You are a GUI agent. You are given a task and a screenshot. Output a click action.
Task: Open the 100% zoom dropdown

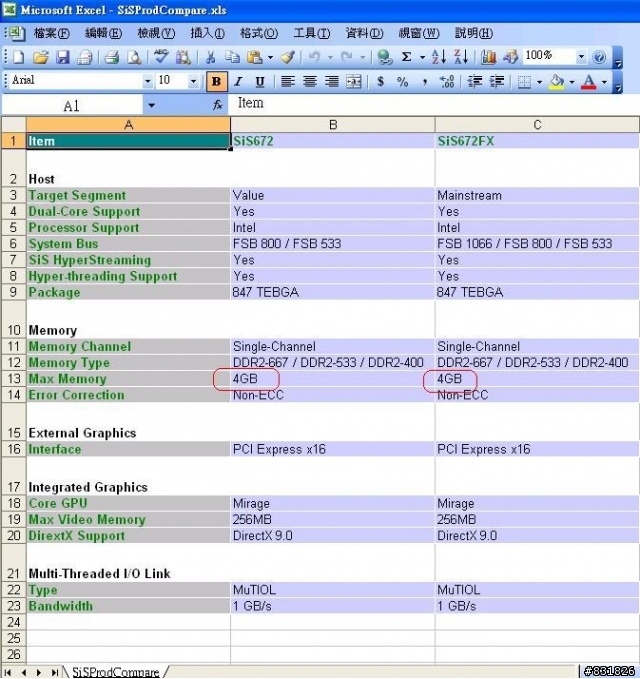click(581, 57)
